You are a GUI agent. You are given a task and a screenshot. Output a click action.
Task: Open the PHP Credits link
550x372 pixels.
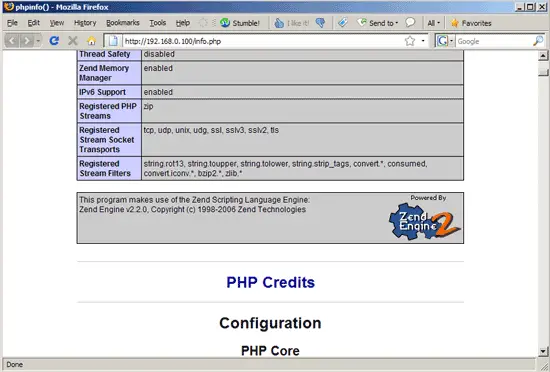[x=270, y=282]
